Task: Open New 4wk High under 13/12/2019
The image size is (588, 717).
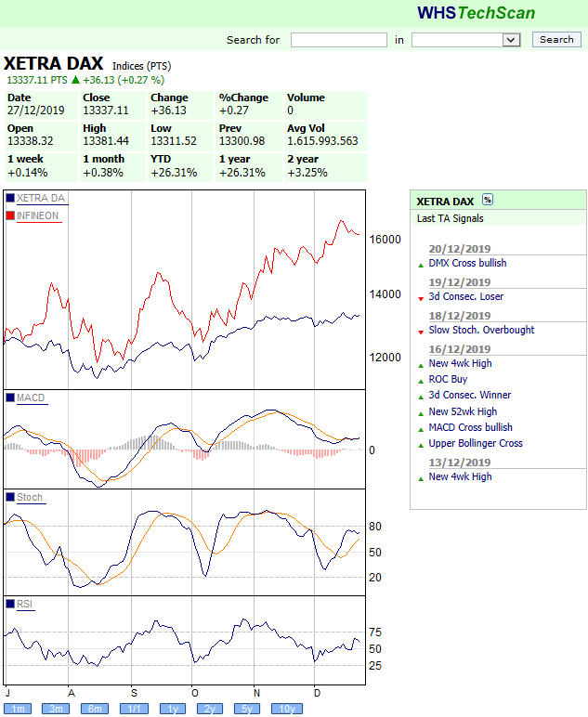Action: point(460,476)
